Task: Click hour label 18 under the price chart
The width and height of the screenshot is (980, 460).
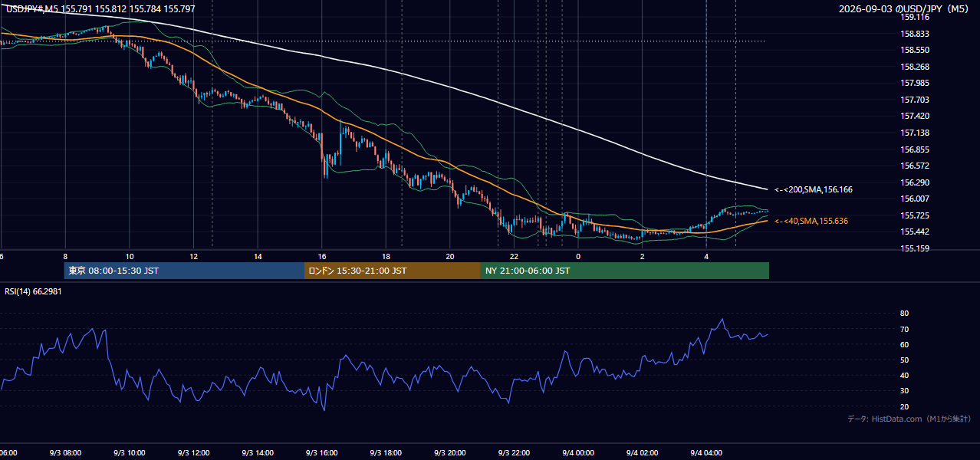Action: [386, 256]
